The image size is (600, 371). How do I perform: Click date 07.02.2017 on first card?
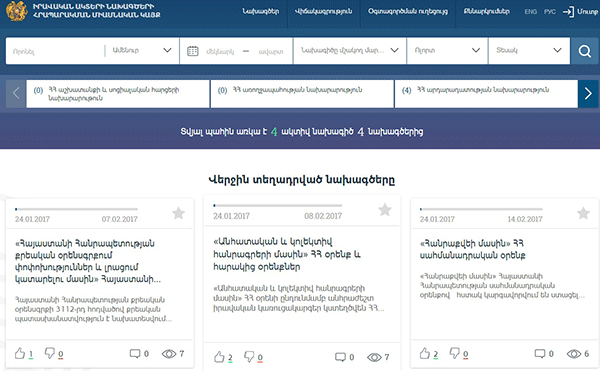[x=119, y=219]
